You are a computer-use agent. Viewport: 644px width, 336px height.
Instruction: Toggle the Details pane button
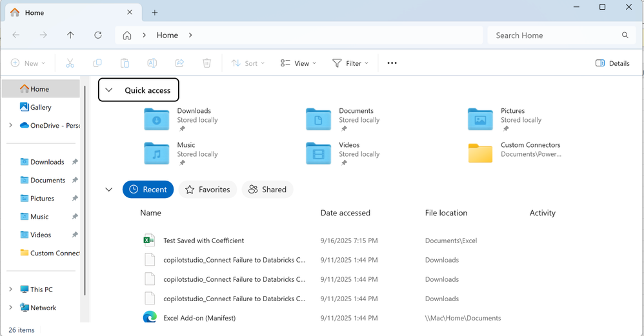pos(612,63)
